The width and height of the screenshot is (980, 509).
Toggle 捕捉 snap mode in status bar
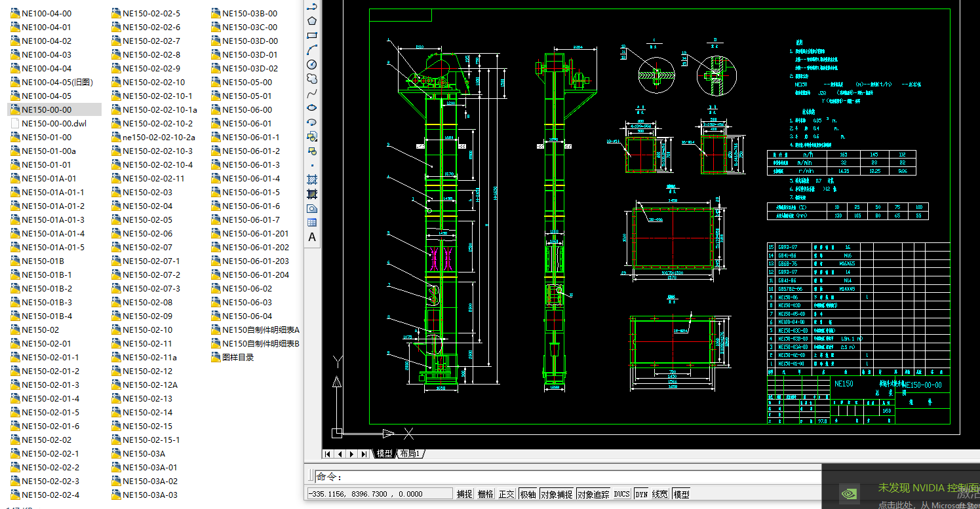click(x=464, y=494)
